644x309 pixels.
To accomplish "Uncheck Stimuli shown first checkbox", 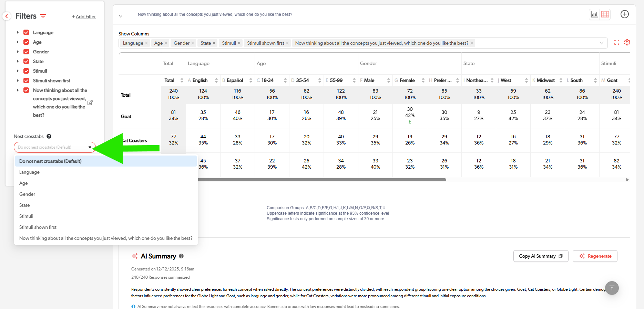I will 26,81.
